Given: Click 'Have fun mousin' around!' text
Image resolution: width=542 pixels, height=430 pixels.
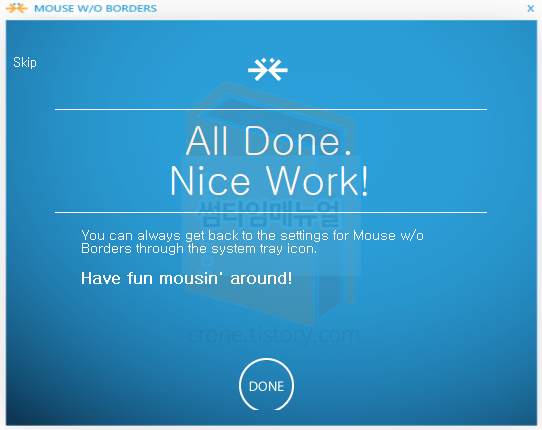Looking at the screenshot, I should coord(187,278).
